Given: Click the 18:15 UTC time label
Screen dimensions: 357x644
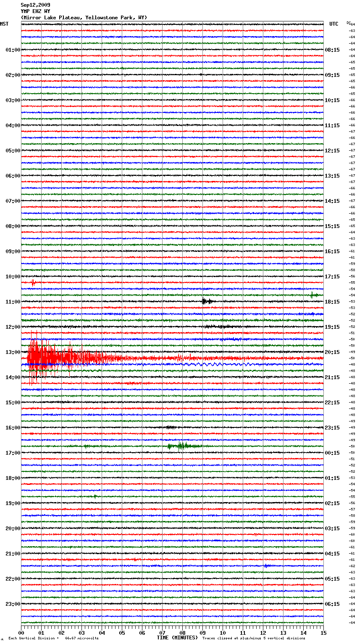Looking at the screenshot, I should coord(332,302).
